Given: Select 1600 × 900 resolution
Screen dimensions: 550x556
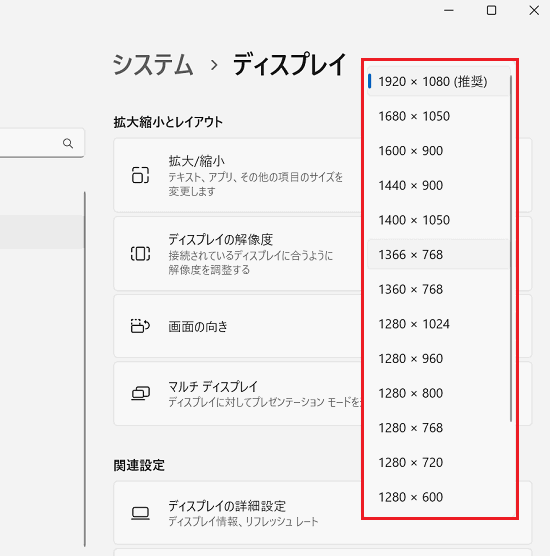Looking at the screenshot, I should [439, 151].
